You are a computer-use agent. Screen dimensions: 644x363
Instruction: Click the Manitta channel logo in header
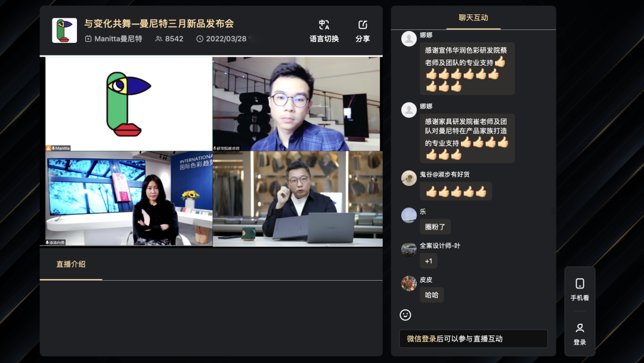tap(64, 30)
